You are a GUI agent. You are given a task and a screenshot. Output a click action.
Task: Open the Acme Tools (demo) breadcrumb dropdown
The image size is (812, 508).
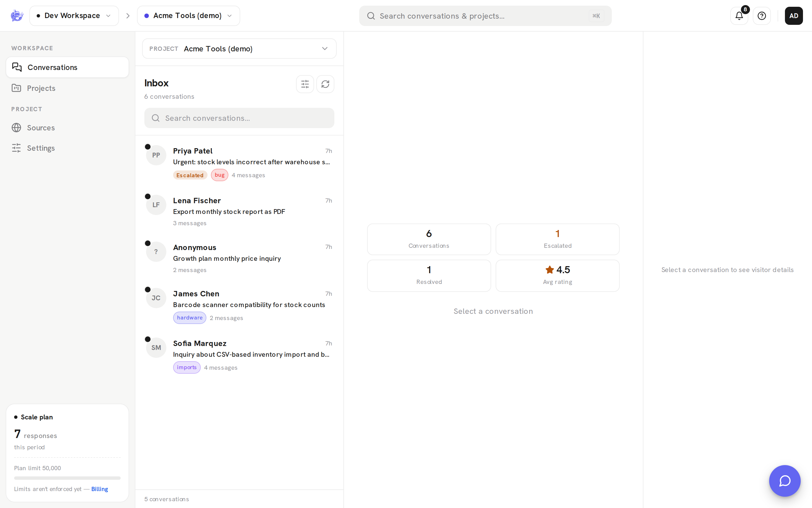pyautogui.click(x=189, y=16)
